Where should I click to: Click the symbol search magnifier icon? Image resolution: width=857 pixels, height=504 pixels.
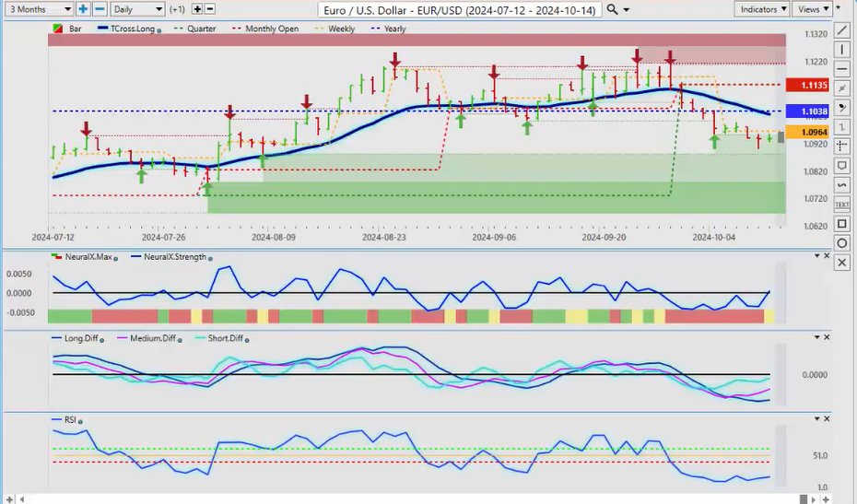614,9
